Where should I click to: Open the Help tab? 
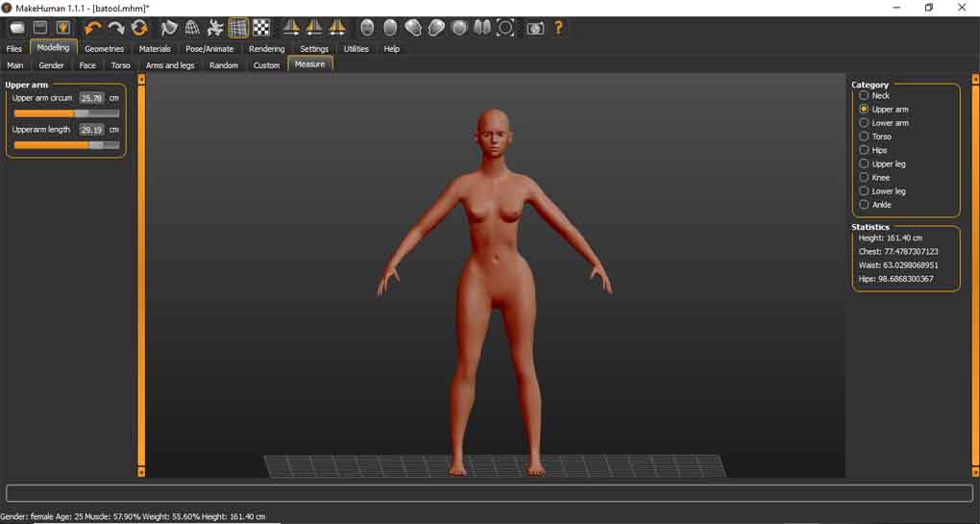(x=392, y=49)
